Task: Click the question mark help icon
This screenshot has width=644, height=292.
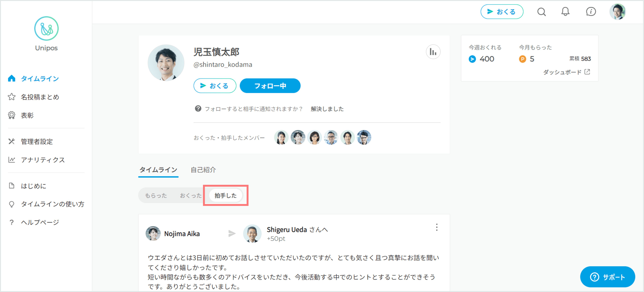Action: (x=198, y=109)
